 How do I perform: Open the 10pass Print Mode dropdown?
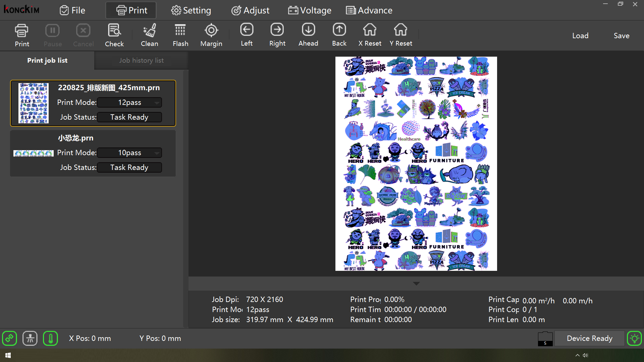click(129, 153)
